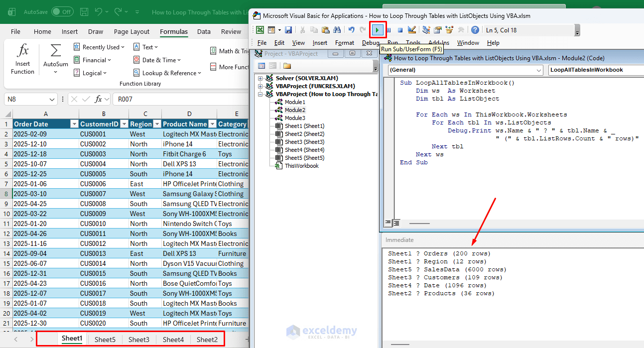The height and width of the screenshot is (348, 644).
Task: Open the Logical functions dropdown
Action: point(91,73)
